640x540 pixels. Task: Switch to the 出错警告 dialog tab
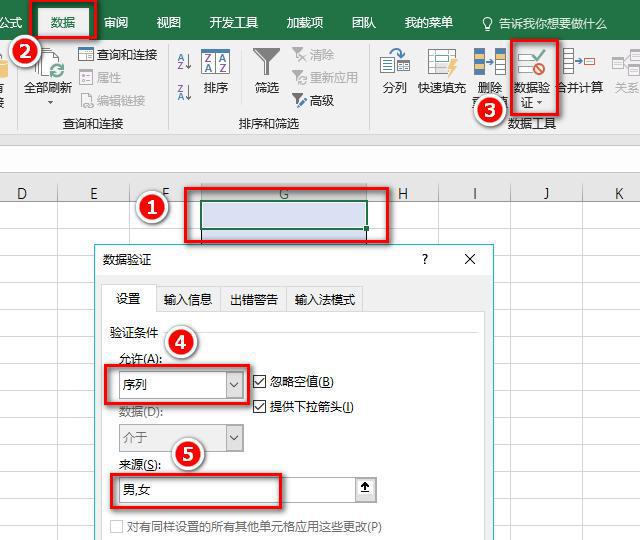tap(254, 300)
